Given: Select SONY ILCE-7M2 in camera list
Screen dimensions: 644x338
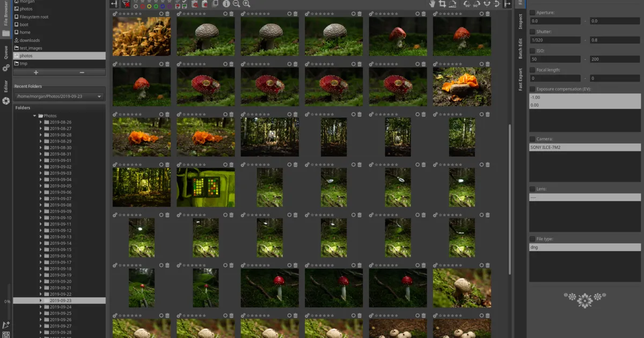Looking at the screenshot, I should click(x=585, y=147).
